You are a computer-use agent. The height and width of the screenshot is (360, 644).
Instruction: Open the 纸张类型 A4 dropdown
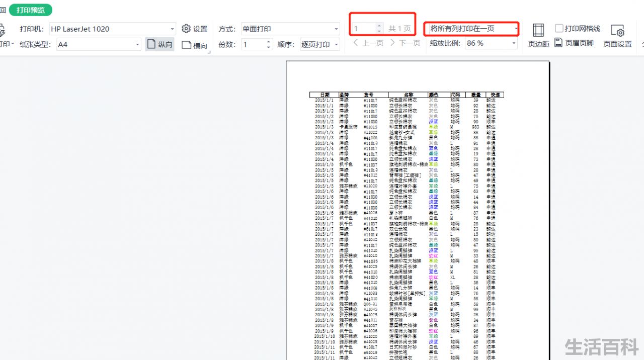[x=99, y=44]
